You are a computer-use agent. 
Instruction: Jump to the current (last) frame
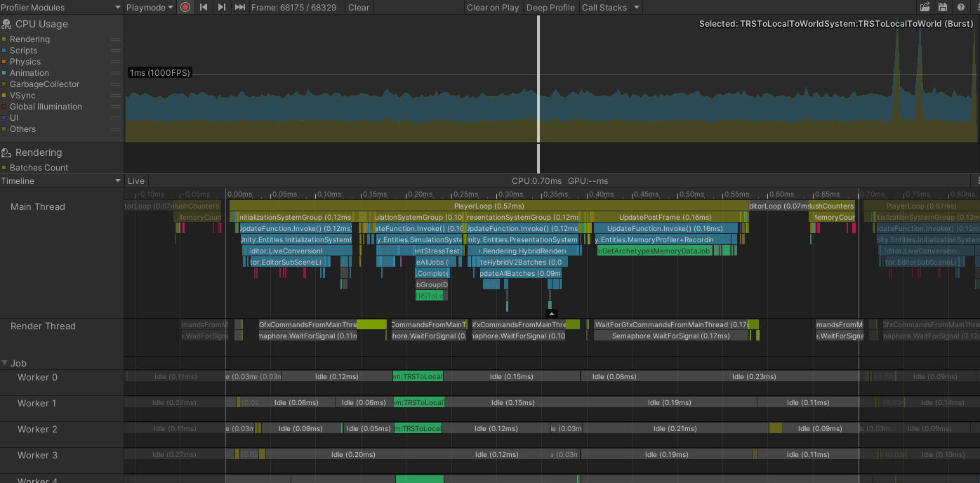coord(240,7)
